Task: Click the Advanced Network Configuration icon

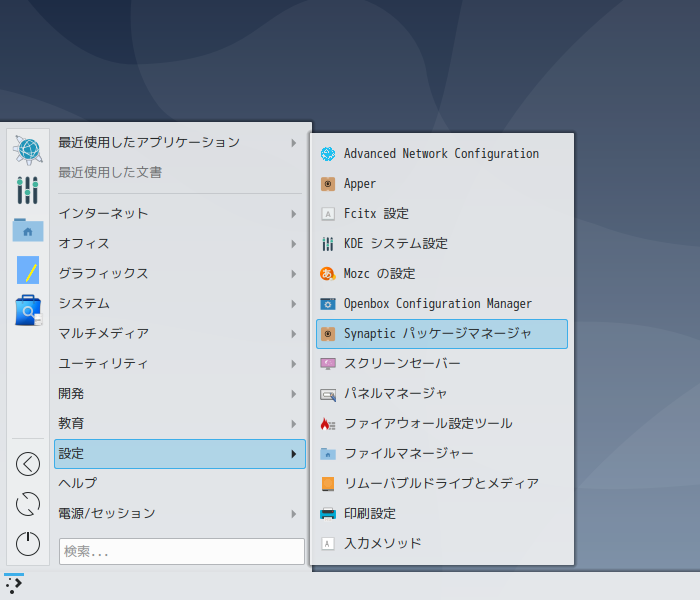Action: (x=328, y=154)
